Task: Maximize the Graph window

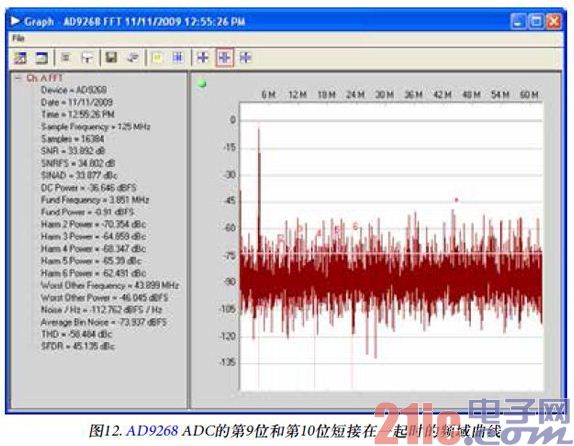Action: pyautogui.click(x=536, y=21)
